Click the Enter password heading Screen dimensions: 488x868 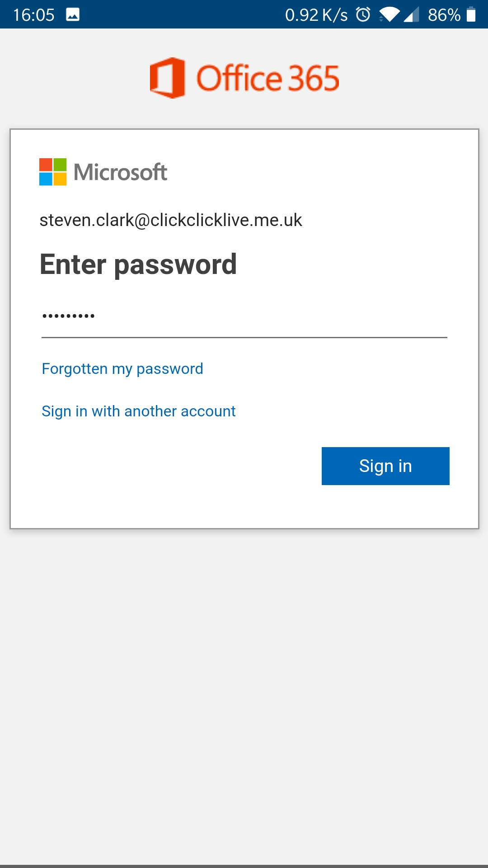[138, 264]
